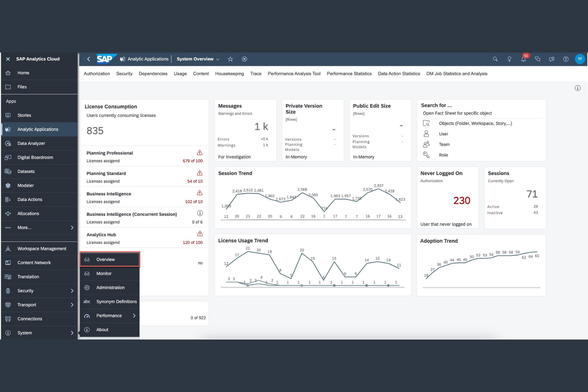Toggle the favorite star next to System Overview
This screenshot has height=392, width=588.
(x=230, y=59)
